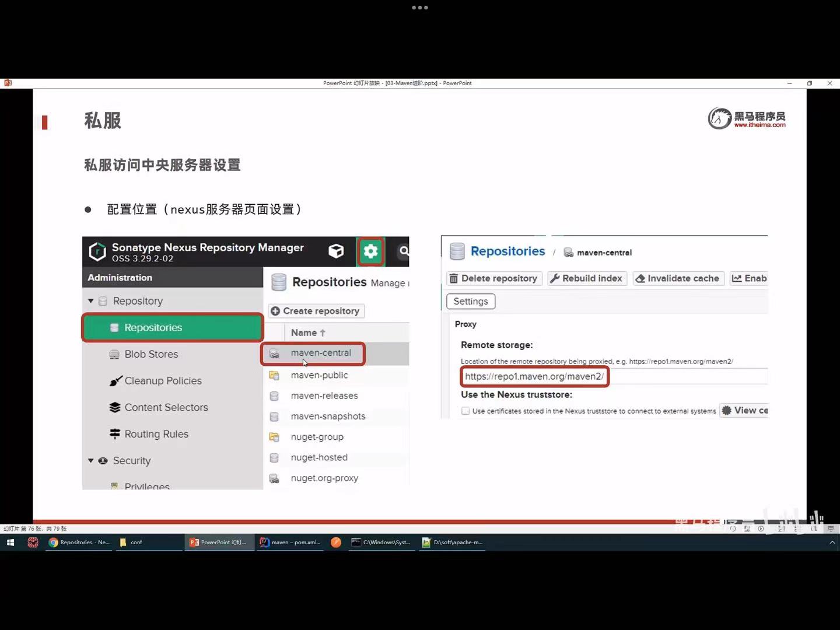Click the Cleanup Policies broom icon

[x=116, y=381]
